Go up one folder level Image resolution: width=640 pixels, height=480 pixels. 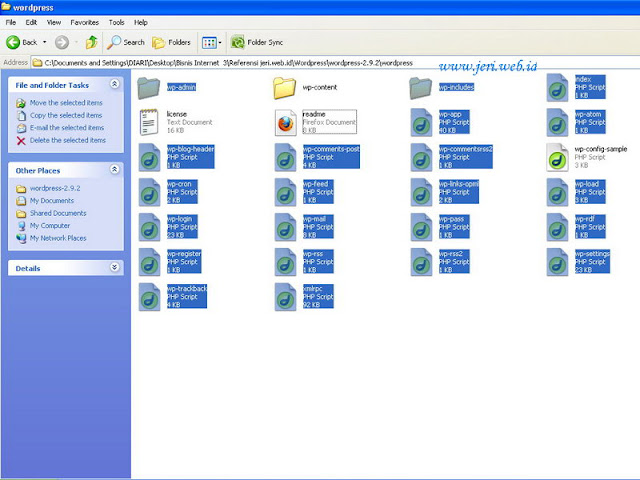point(91,42)
